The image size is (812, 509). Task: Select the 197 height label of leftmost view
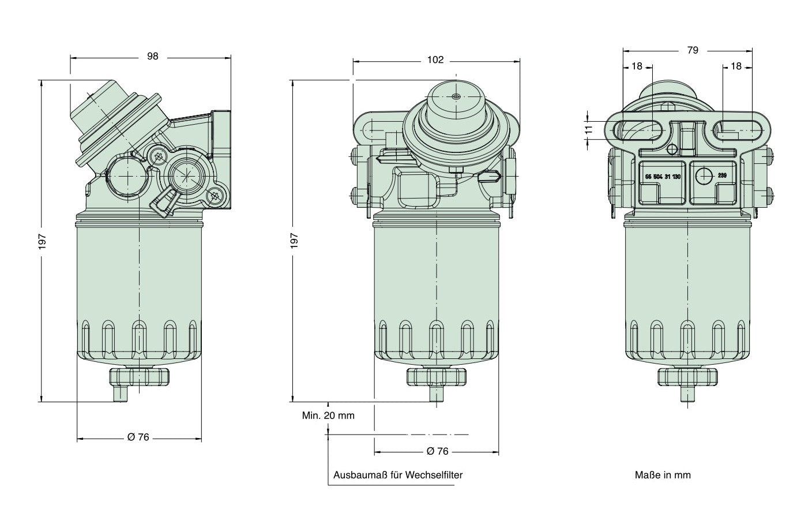[x=42, y=240]
